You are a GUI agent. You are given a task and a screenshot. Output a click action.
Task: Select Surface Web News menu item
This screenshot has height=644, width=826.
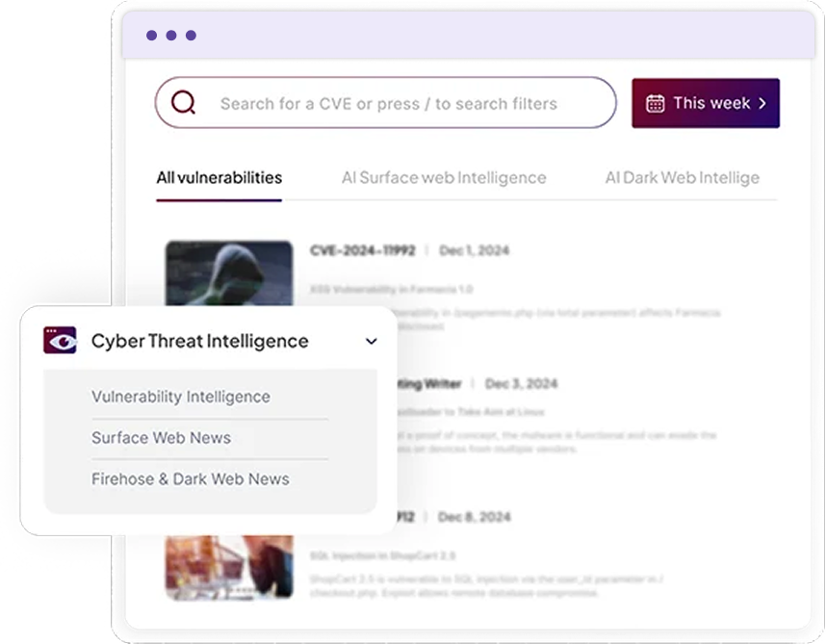pos(161,438)
